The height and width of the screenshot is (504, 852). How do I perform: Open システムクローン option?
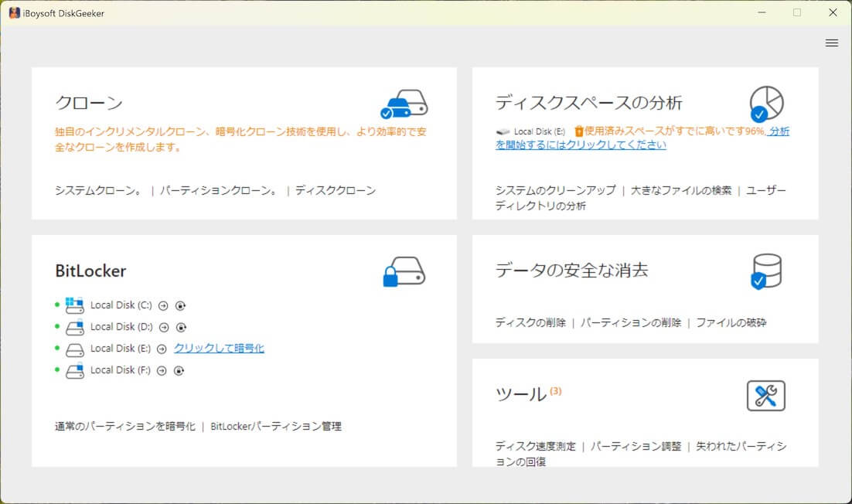click(99, 191)
